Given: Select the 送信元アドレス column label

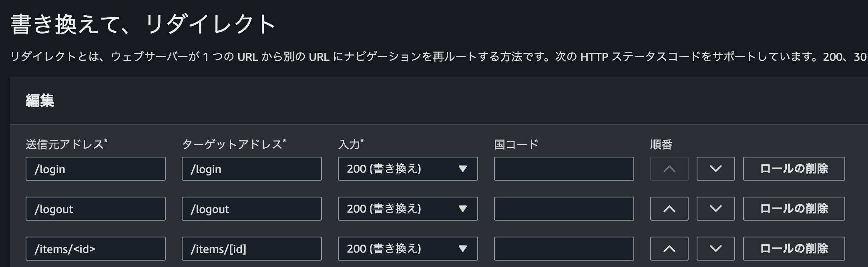Looking at the screenshot, I should click(x=64, y=144).
